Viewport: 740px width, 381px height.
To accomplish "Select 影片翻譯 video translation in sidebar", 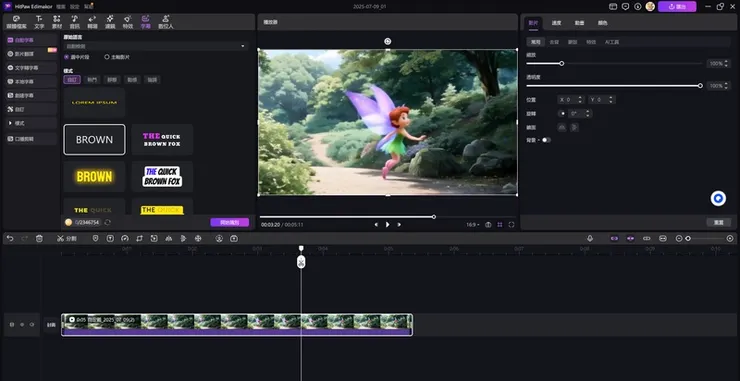I will (x=31, y=54).
